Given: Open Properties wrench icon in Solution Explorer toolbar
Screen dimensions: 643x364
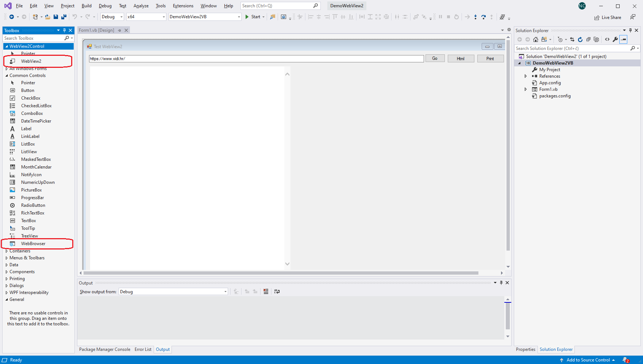Looking at the screenshot, I should 615,39.
